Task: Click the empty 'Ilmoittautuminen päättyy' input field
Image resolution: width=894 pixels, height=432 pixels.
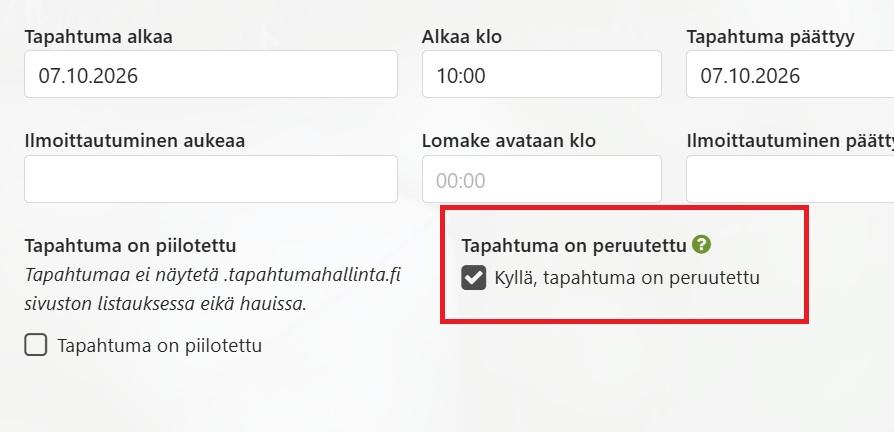Action: [790, 179]
